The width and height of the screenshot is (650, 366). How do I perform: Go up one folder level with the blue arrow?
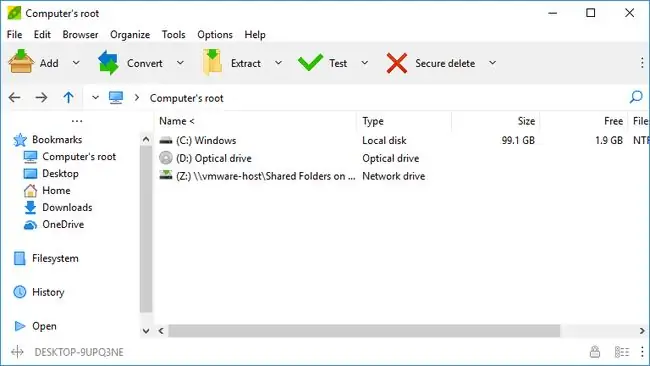(x=68, y=97)
